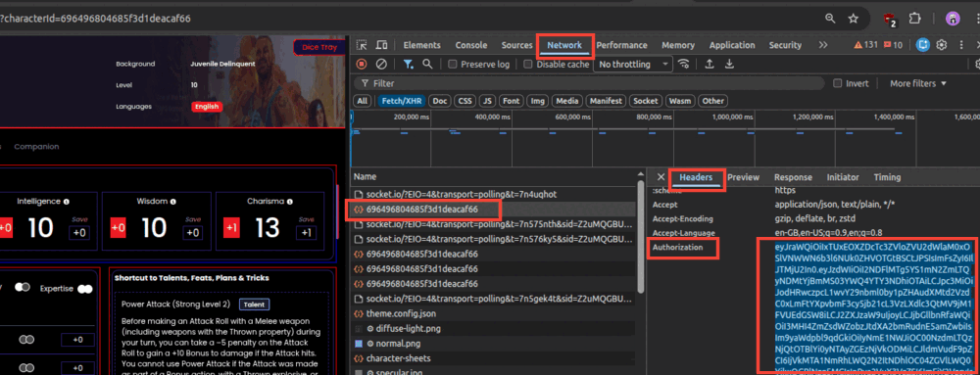Open network search with magnifier icon
This screenshot has width=980, height=375.
pyautogui.click(x=427, y=64)
